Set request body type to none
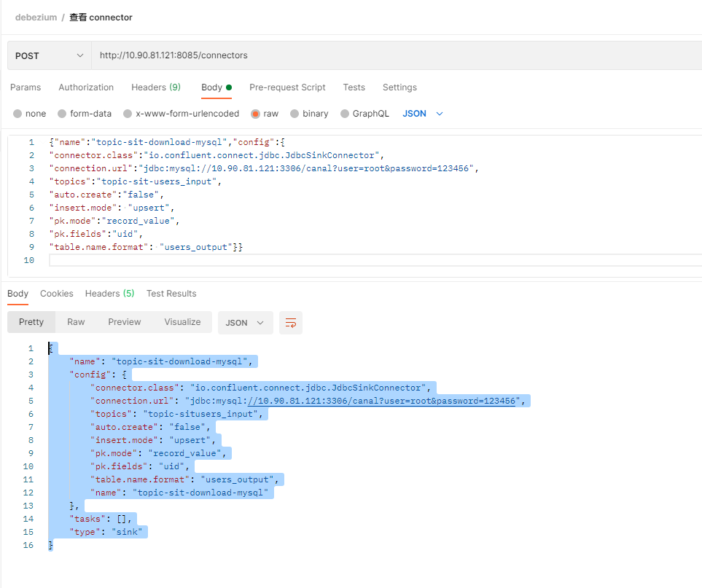Image resolution: width=702 pixels, height=588 pixels. tap(29, 113)
